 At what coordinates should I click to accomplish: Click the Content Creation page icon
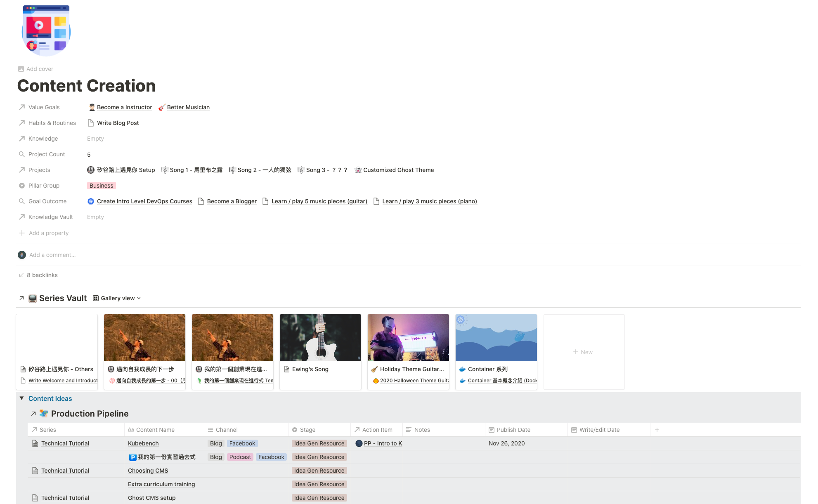tap(46, 31)
